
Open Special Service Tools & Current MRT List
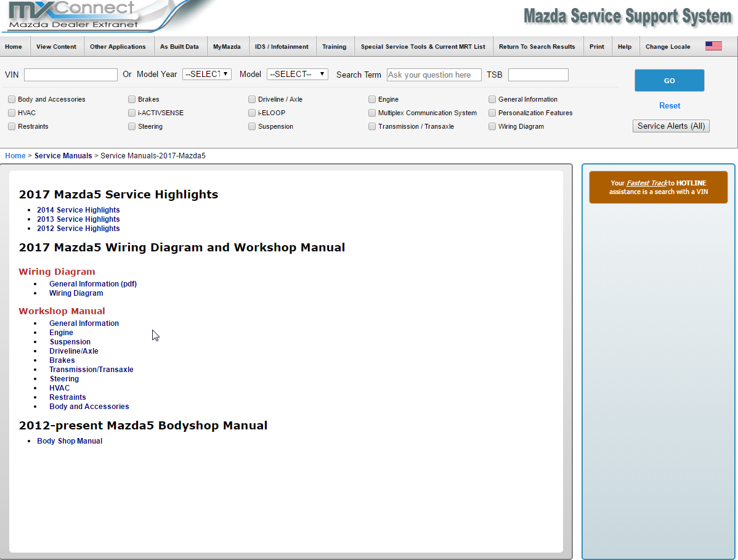tap(423, 47)
